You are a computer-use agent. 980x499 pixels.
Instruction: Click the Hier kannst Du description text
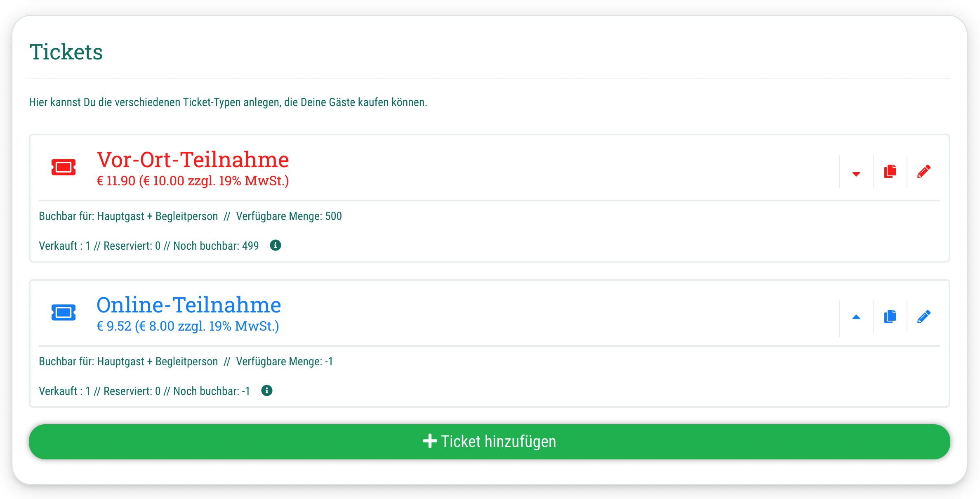tap(228, 102)
